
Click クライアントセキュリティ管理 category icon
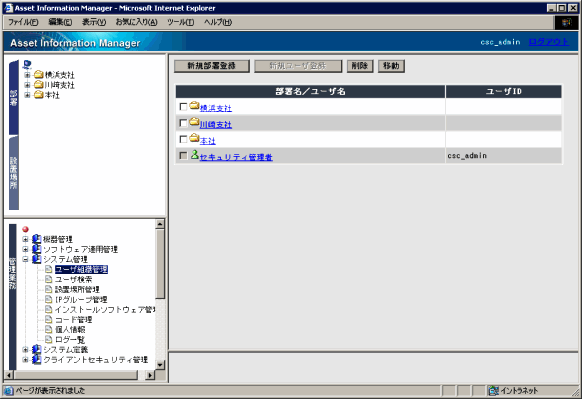(x=36, y=359)
